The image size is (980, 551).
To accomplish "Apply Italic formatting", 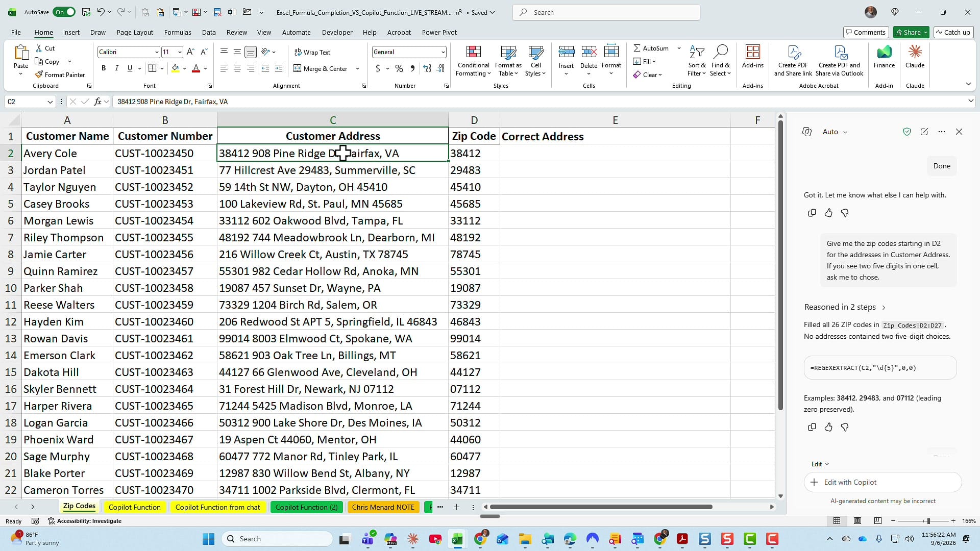I will pos(116,68).
